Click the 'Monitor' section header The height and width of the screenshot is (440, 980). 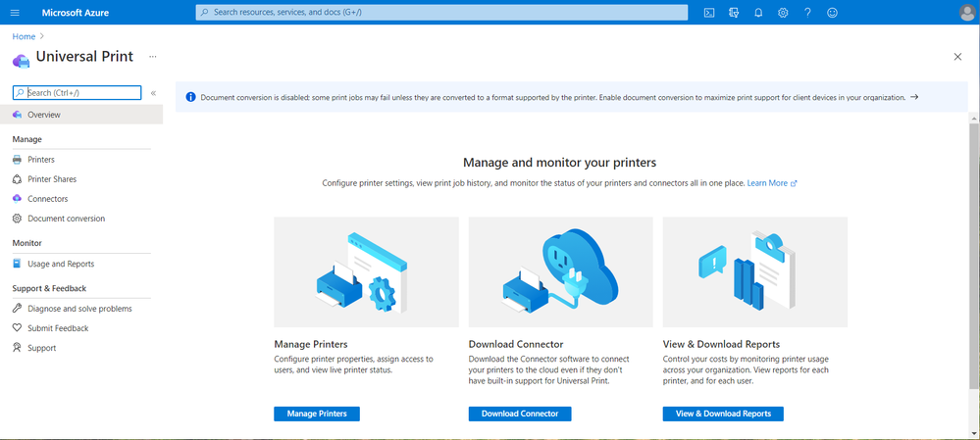(26, 243)
